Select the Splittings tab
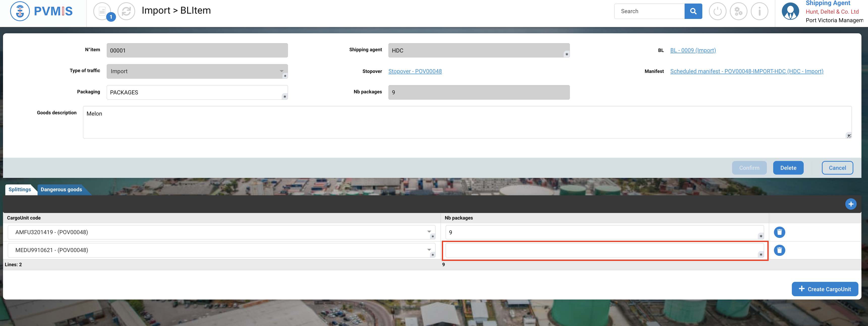The image size is (868, 326). coord(19,189)
